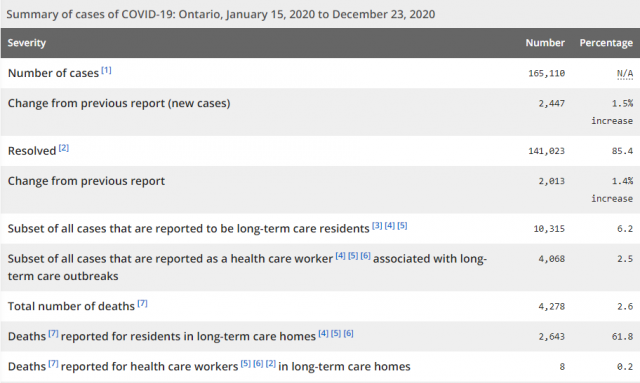
Task: Click the 2.5 percentage cell
Action: 625,259
